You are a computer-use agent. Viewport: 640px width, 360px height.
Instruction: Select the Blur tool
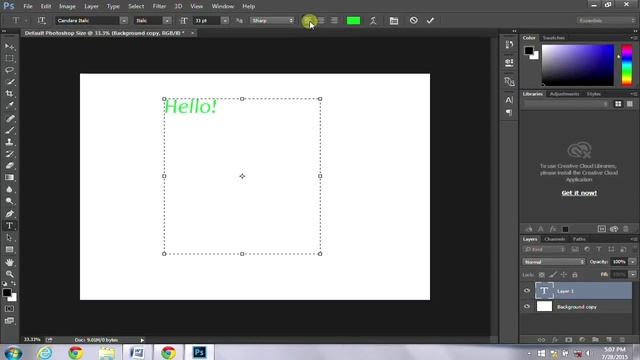pos(9,189)
